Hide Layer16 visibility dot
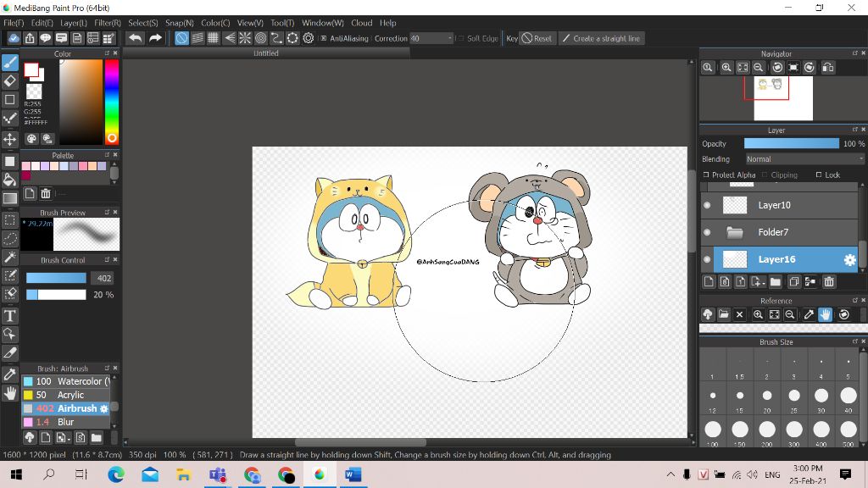 [x=707, y=259]
